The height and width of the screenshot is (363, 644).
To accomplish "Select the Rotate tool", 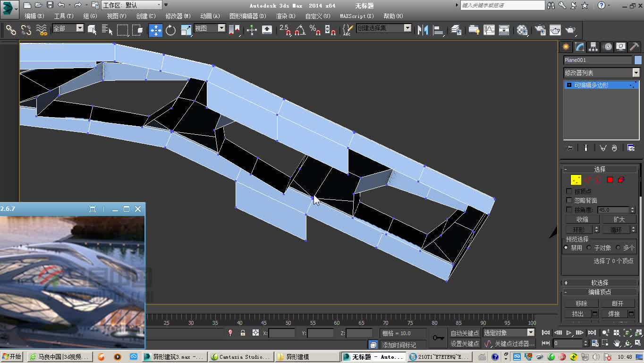I will [170, 30].
